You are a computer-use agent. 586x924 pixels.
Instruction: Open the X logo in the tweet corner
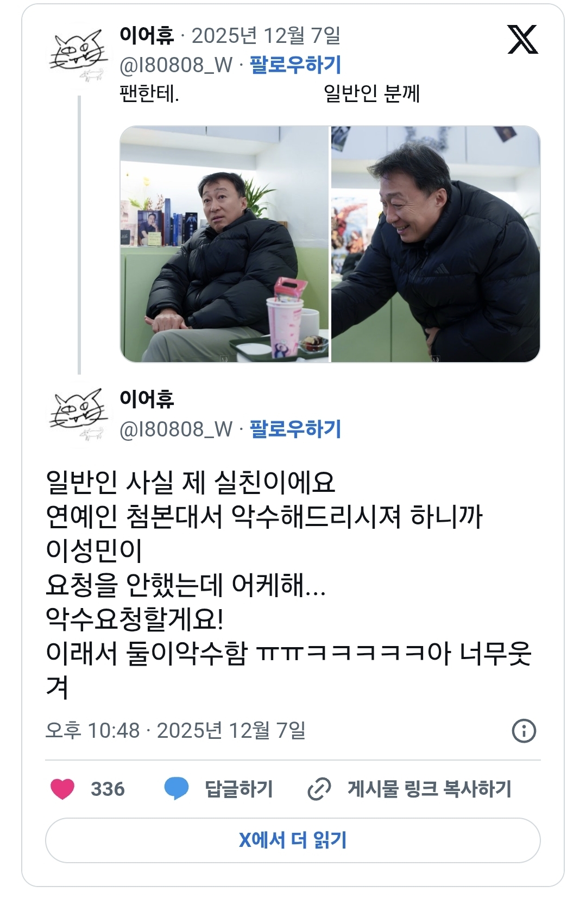click(x=522, y=39)
